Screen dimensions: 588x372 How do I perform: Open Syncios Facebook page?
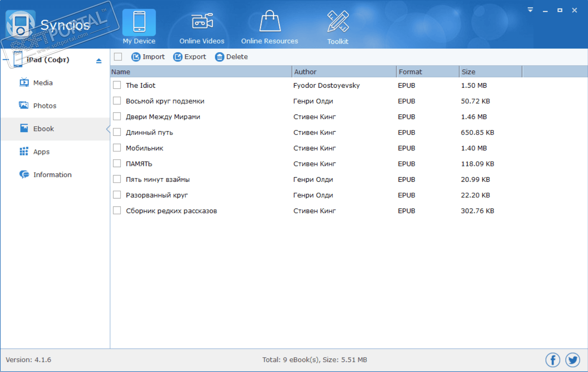pos(553,360)
